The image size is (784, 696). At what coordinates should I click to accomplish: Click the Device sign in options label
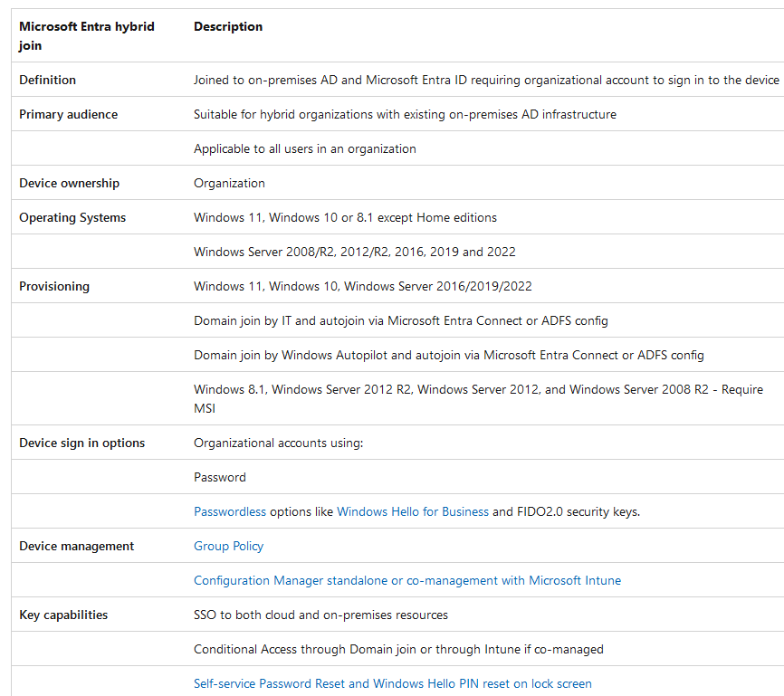click(81, 443)
